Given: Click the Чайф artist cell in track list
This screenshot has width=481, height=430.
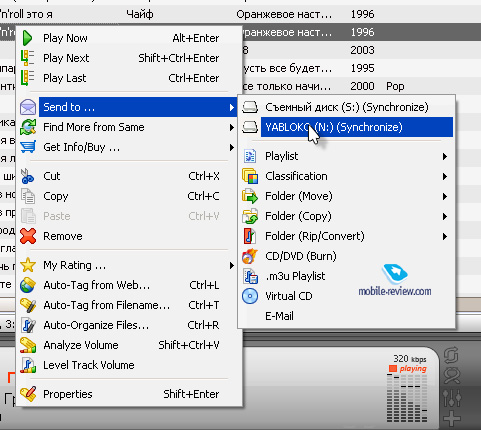Looking at the screenshot, I should (x=140, y=14).
